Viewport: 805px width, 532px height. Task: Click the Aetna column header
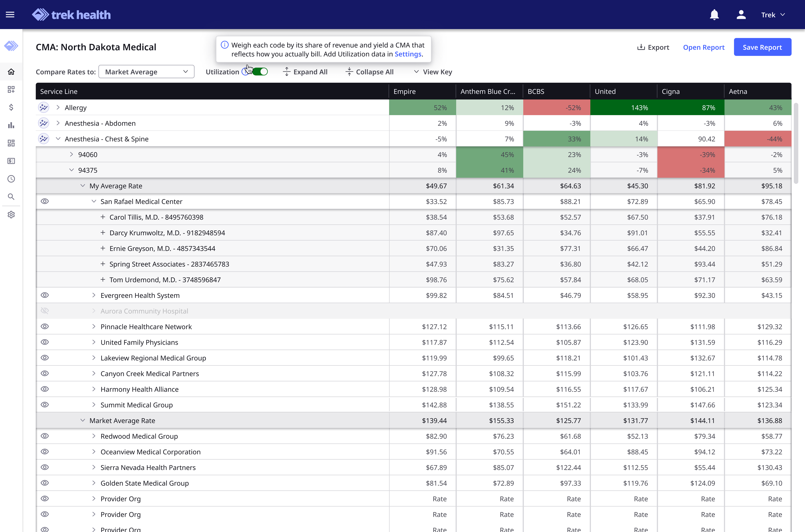[x=757, y=91]
